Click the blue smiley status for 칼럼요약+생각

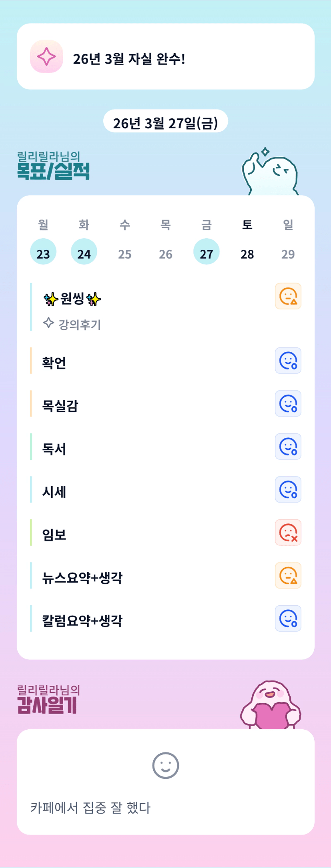click(288, 619)
